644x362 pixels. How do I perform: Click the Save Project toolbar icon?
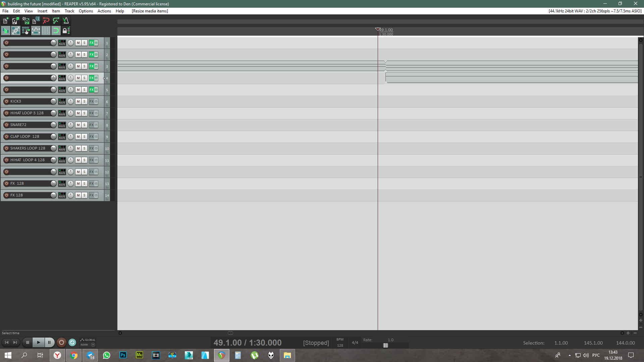[26, 21]
